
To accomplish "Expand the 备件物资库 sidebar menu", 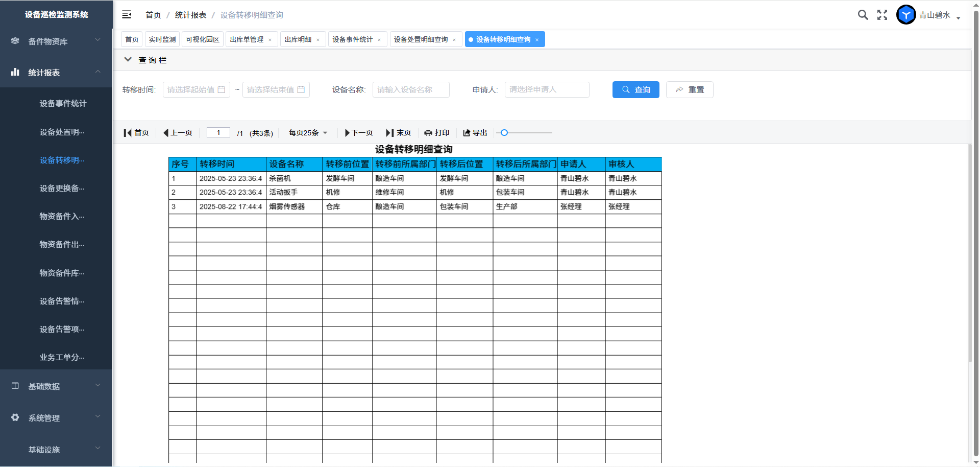I will coord(56,41).
